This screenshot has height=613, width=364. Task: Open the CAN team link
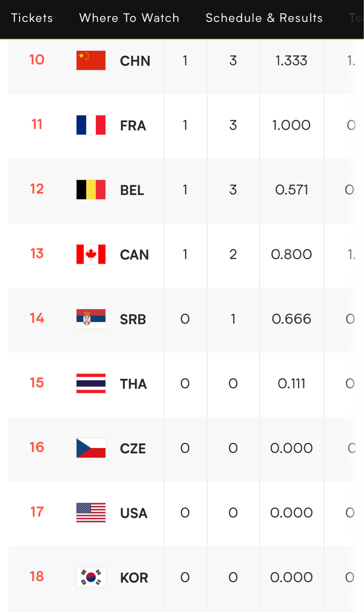[134, 255]
